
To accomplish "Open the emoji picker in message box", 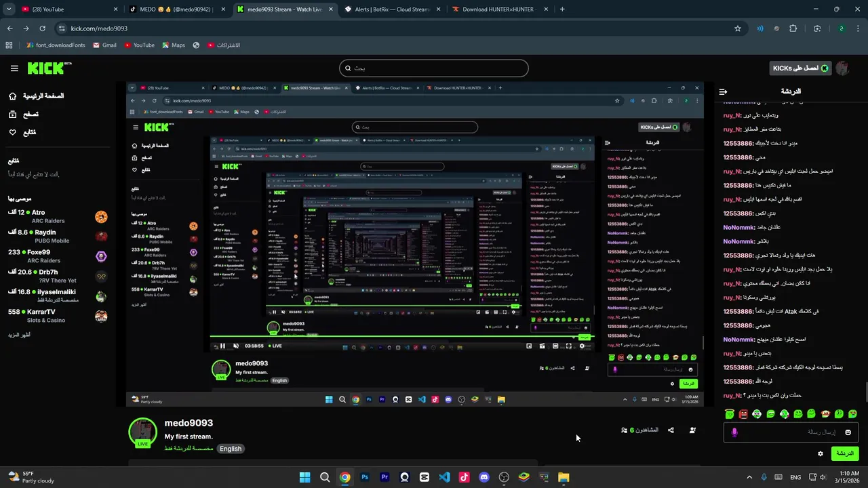I will (848, 432).
